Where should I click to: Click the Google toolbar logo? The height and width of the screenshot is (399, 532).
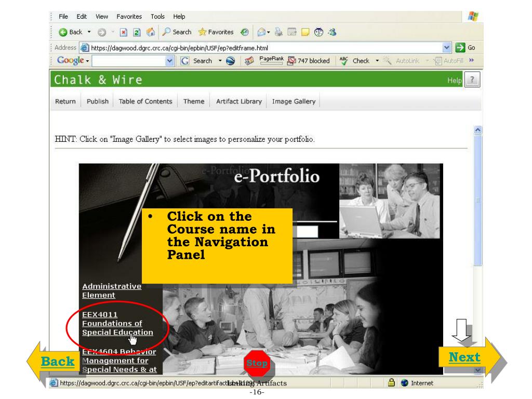70,60
